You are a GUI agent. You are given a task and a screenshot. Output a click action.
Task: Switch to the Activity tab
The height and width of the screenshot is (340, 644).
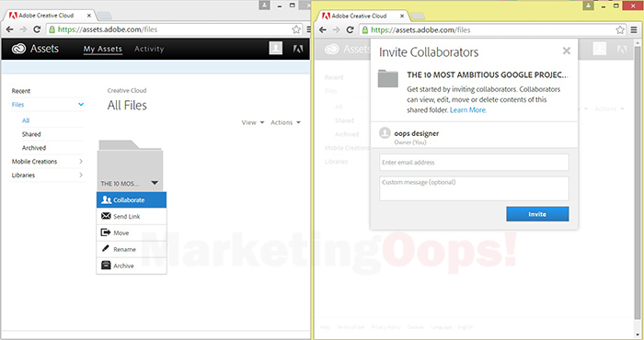click(x=149, y=49)
